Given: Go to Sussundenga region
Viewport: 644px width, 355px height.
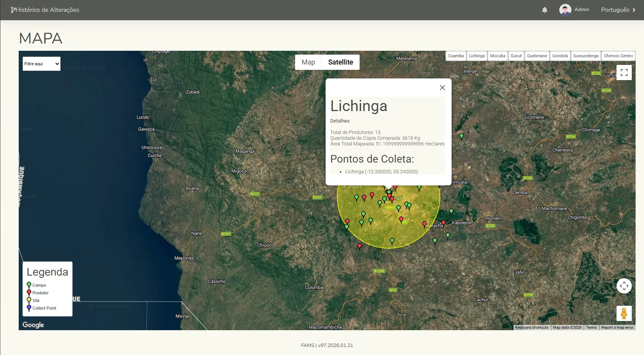Looking at the screenshot, I should (x=586, y=56).
